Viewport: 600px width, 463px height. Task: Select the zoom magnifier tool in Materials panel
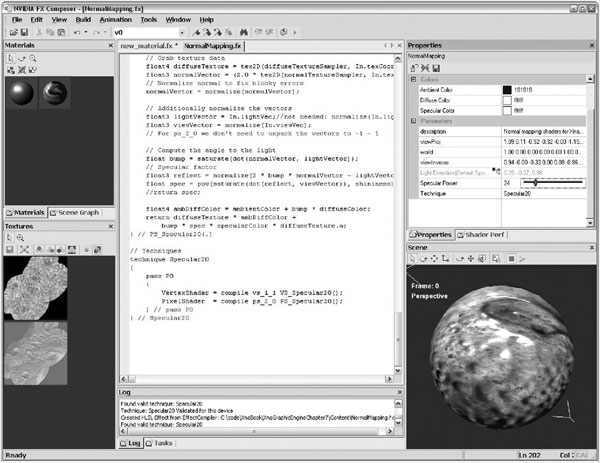[x=33, y=59]
